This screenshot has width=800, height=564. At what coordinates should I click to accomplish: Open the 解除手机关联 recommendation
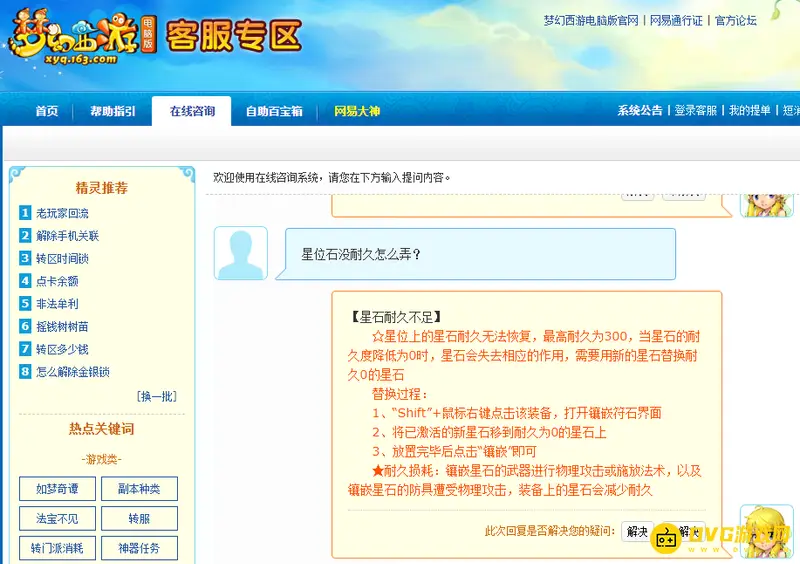67,236
